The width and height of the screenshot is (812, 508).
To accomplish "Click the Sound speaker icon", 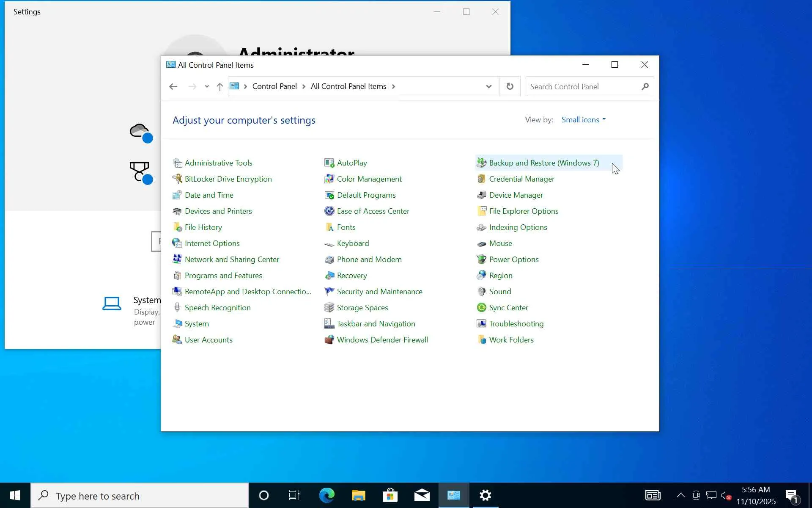I will pyautogui.click(x=481, y=292).
